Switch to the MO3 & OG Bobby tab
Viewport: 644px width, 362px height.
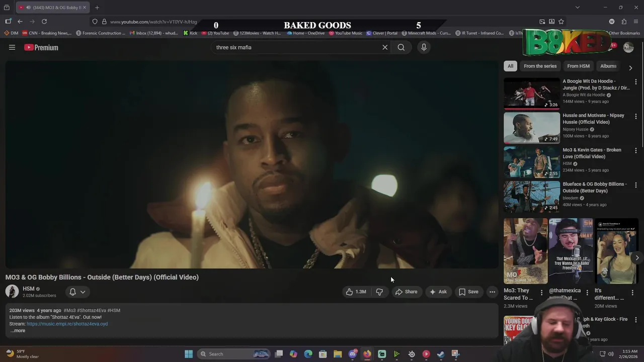click(52, 8)
